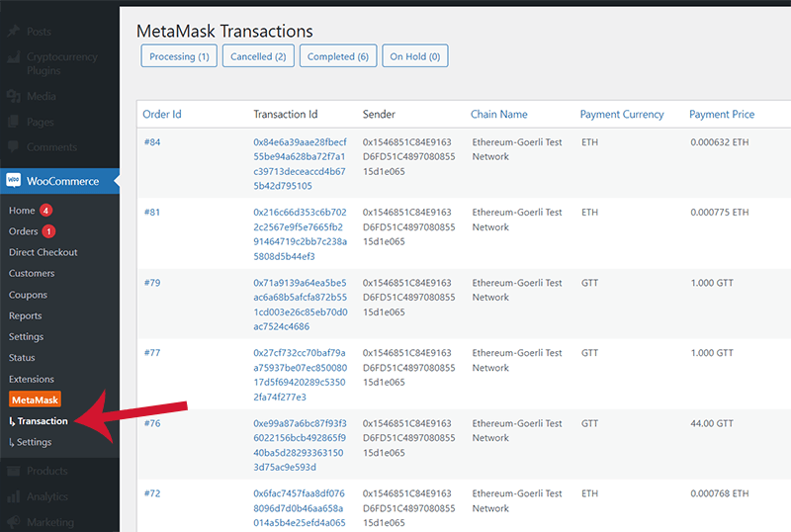Select the WooCommerce menu

pyautogui.click(x=62, y=181)
